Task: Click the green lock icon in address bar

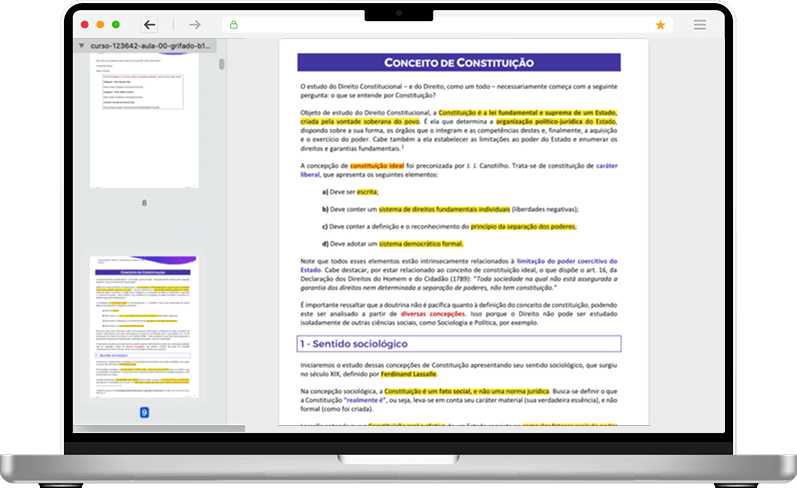Action: pos(233,25)
